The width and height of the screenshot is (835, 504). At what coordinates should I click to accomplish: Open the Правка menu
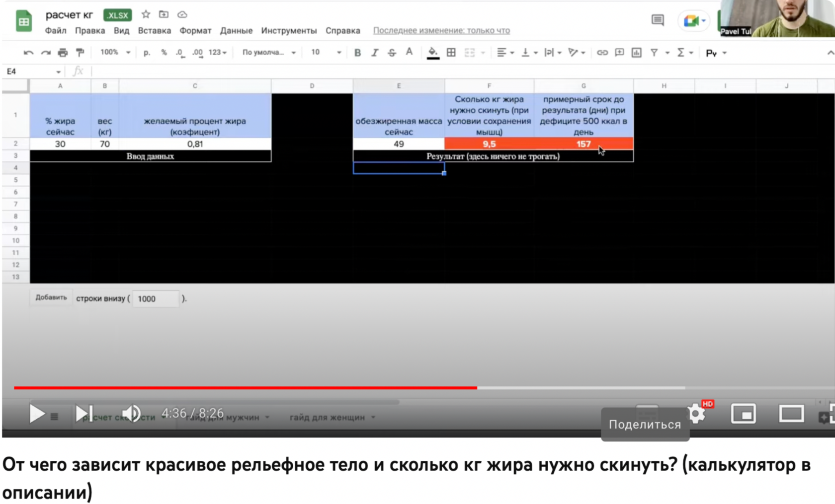[90, 30]
